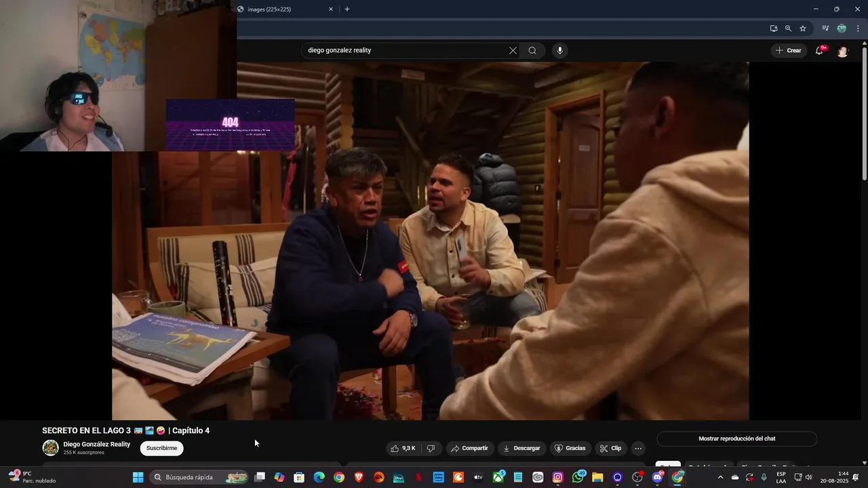Open File Explorer from the taskbar

pos(597,477)
